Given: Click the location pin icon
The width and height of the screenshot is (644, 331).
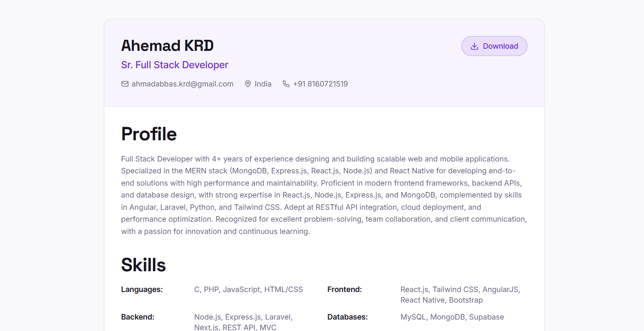Looking at the screenshot, I should point(248,84).
